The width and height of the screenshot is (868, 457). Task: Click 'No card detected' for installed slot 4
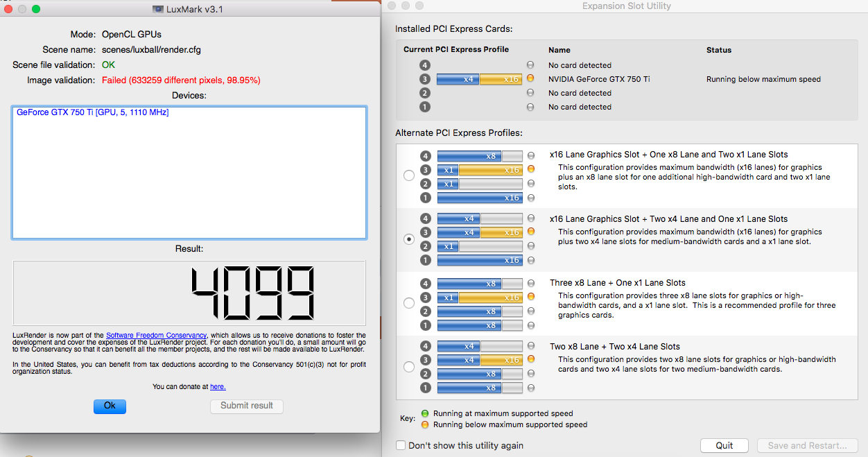click(580, 65)
